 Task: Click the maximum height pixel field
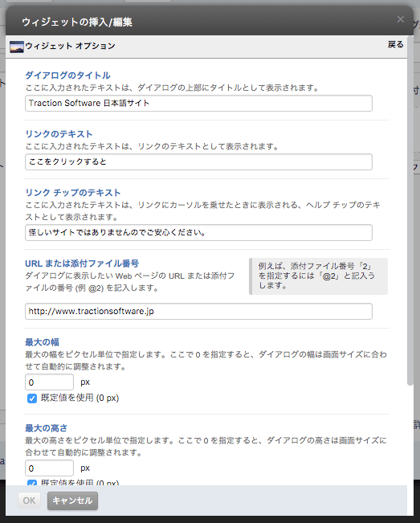click(49, 468)
